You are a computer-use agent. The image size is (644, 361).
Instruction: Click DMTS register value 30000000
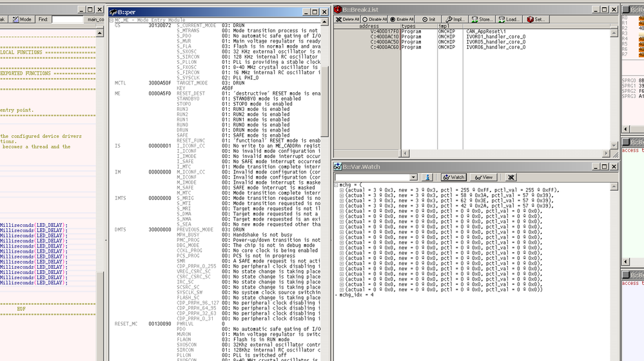coord(160,229)
